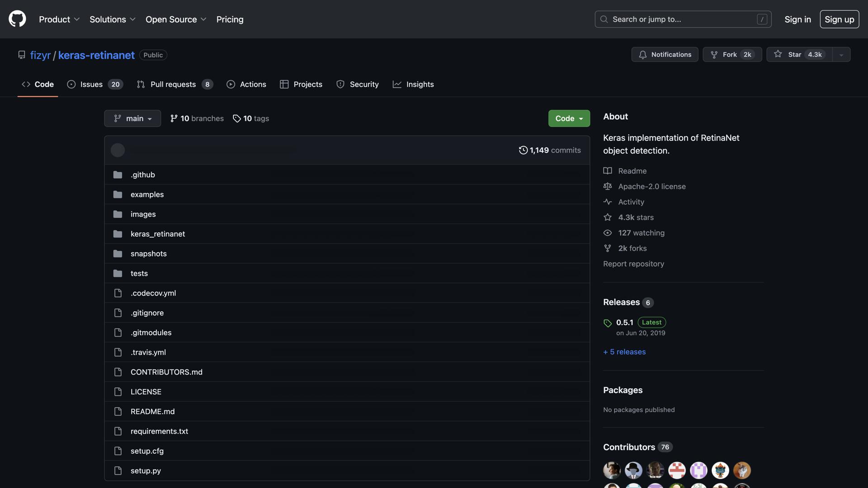Click the Fork icon button
The height and width of the screenshot is (488, 868).
pos(714,55)
